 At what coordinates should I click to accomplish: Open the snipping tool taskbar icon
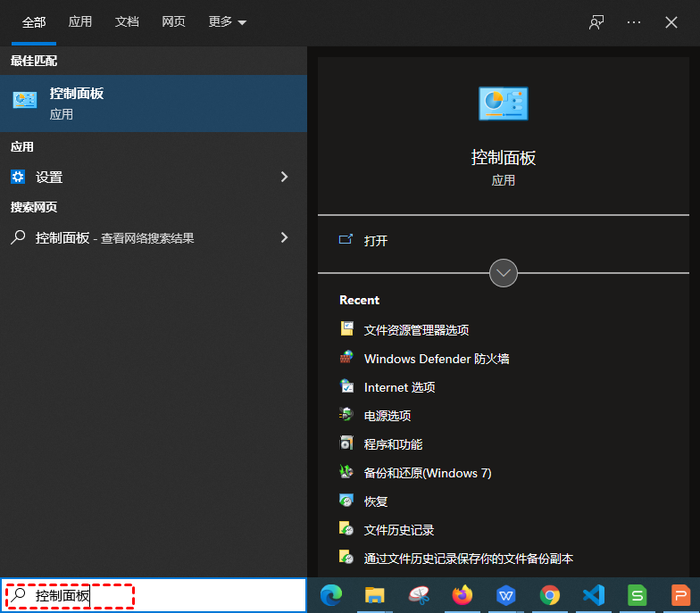click(419, 595)
